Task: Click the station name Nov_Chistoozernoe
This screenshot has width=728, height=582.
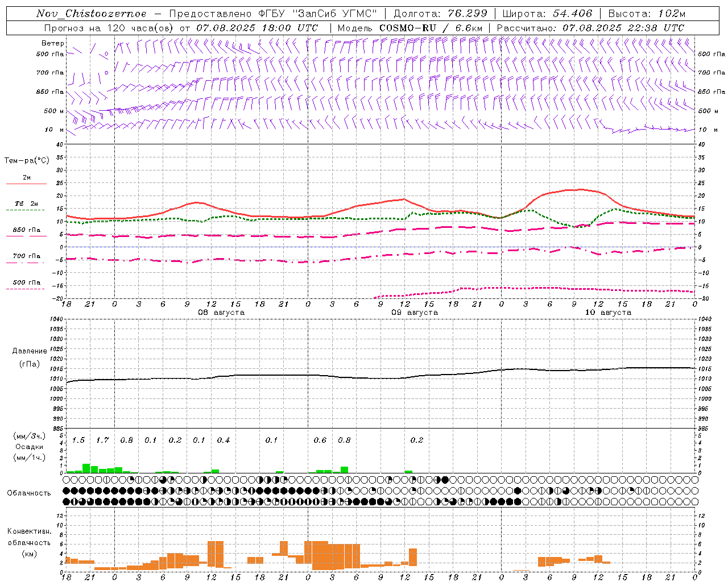Action: coord(91,14)
